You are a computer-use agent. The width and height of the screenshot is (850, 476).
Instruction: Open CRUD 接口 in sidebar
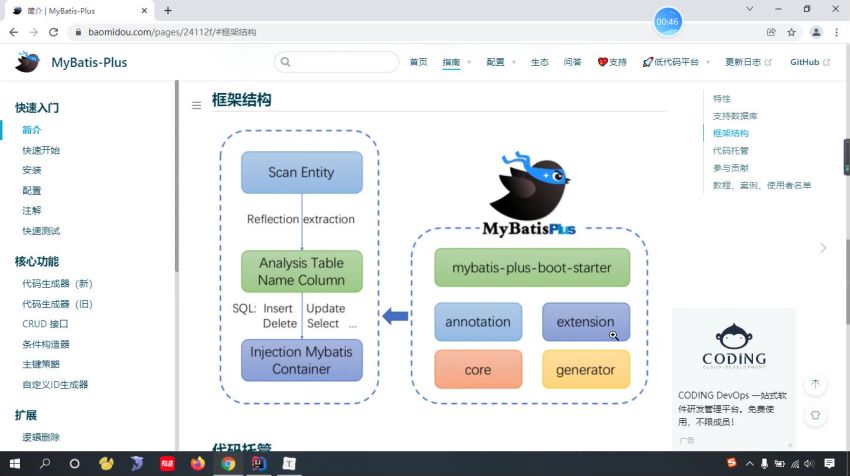click(45, 324)
